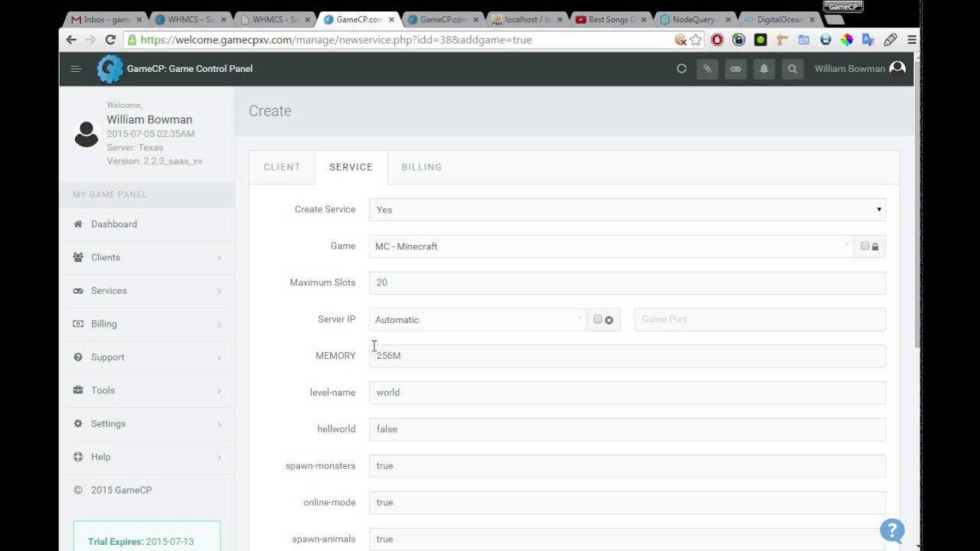Click the browser back arrow
Image resolution: width=980 pixels, height=551 pixels.
[71, 40]
